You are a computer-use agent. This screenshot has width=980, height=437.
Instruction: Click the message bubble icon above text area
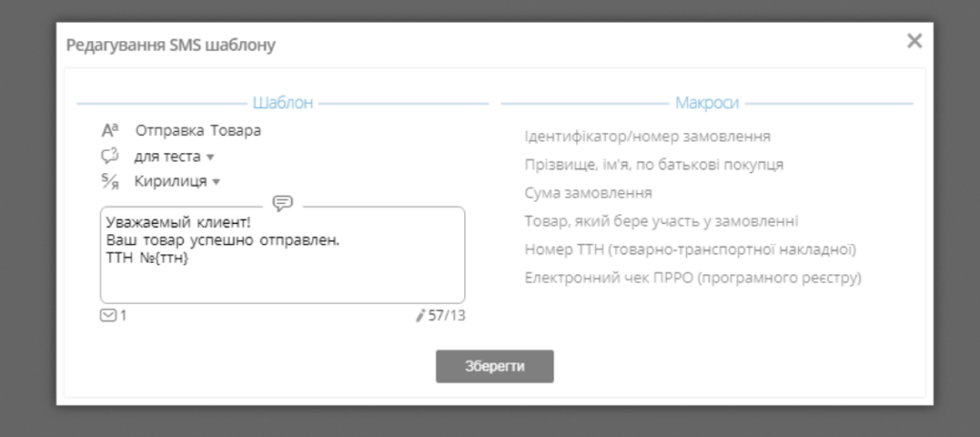pyautogui.click(x=282, y=203)
